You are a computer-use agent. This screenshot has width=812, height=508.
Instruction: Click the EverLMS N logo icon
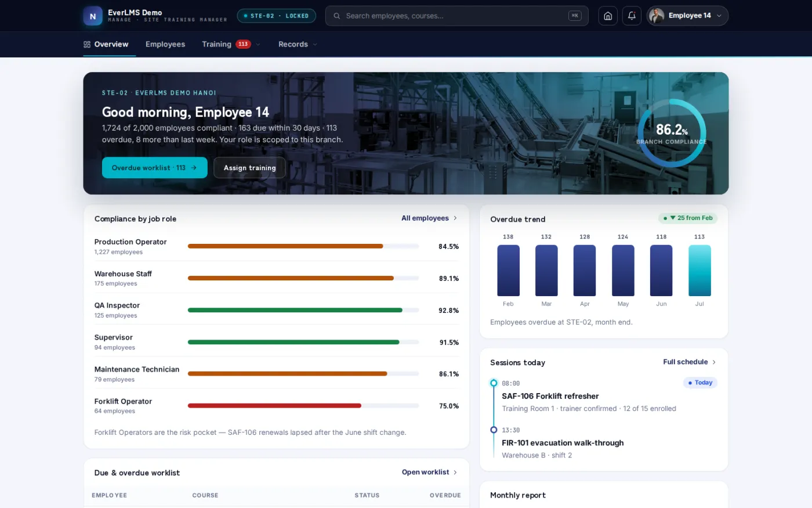(93, 16)
